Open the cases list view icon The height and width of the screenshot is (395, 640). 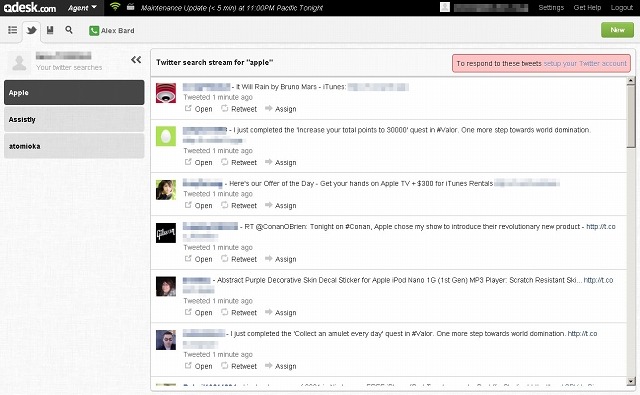[x=13, y=30]
